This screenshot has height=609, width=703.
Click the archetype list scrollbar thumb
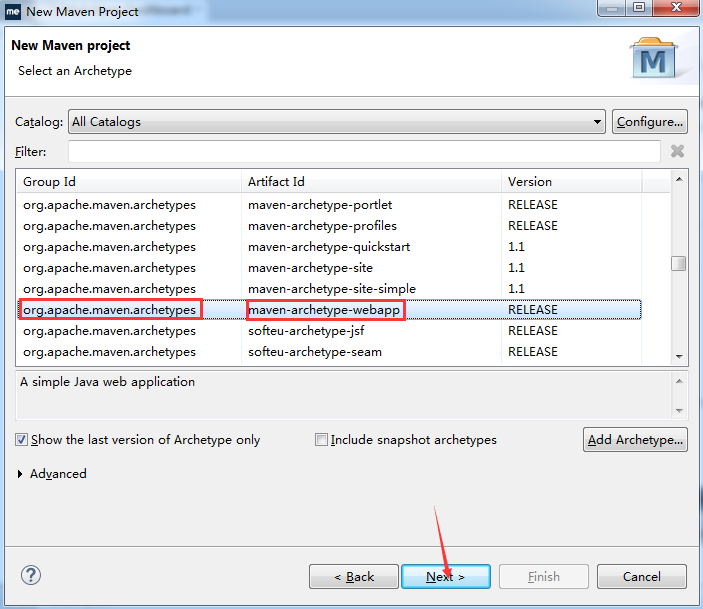(679, 263)
